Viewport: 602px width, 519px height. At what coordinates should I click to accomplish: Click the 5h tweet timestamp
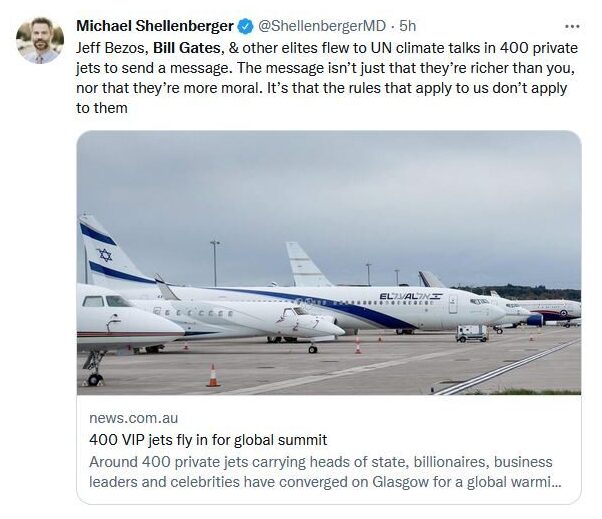(x=407, y=26)
